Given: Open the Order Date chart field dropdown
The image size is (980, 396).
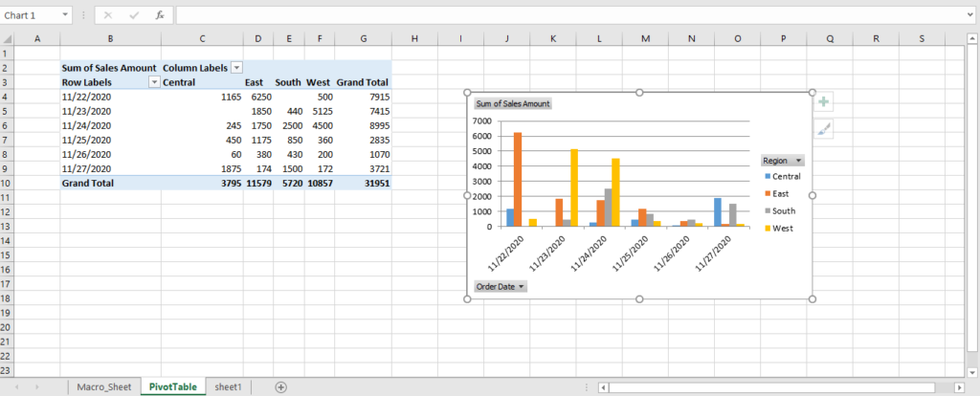Looking at the screenshot, I should pos(500,286).
